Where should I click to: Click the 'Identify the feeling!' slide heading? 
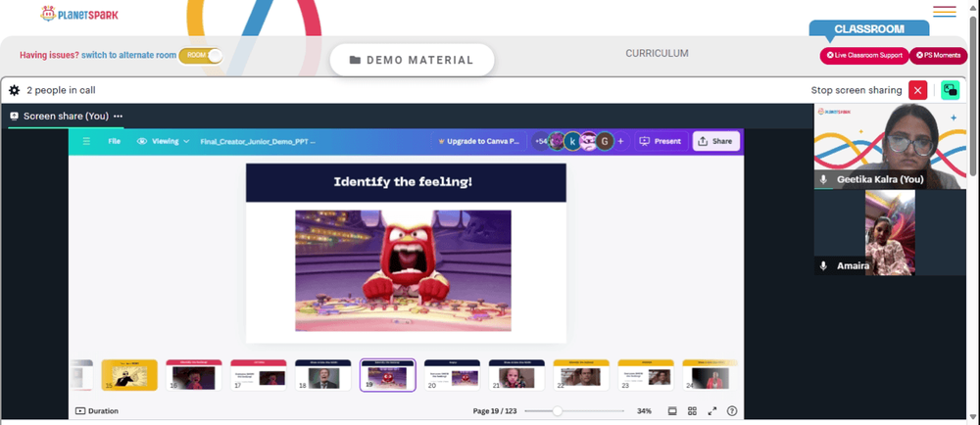click(x=403, y=181)
